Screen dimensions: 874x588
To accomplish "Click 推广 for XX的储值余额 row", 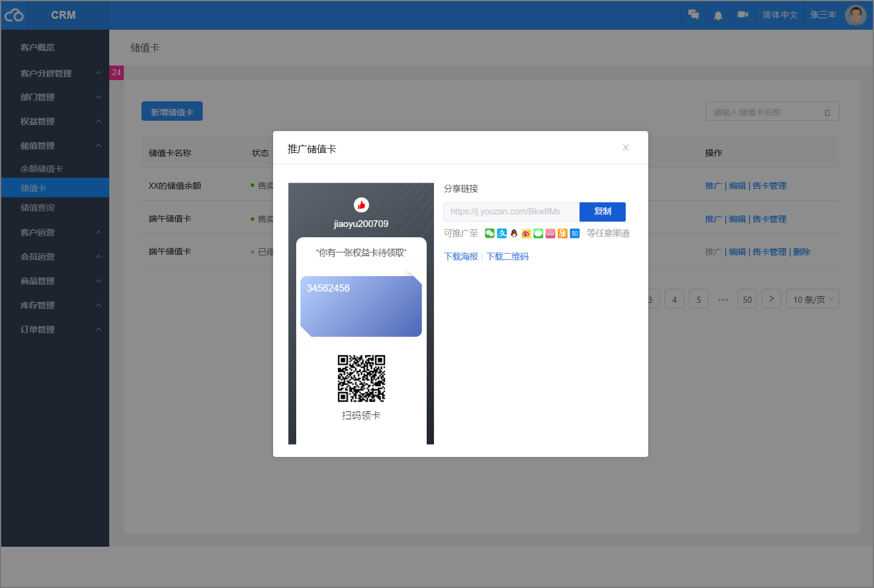I will point(713,186).
